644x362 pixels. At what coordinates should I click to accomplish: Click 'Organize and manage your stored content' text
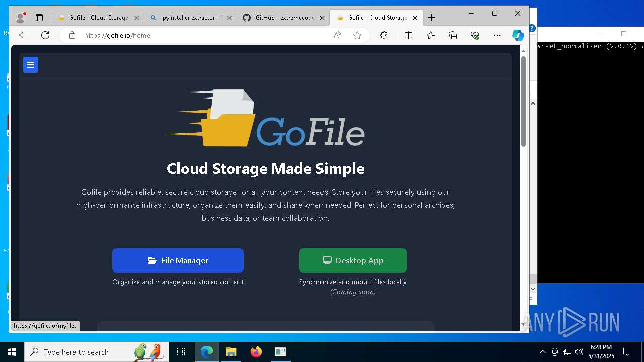coord(178,282)
